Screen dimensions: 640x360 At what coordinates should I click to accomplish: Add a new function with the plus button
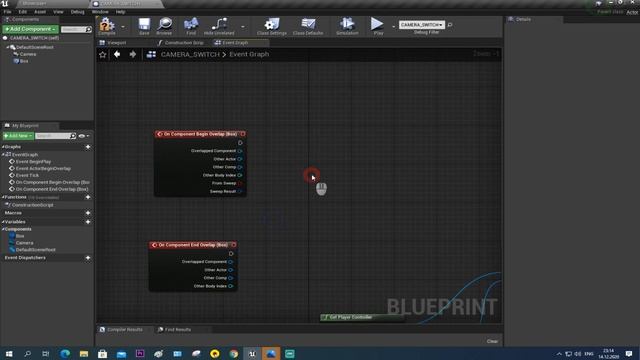88,197
